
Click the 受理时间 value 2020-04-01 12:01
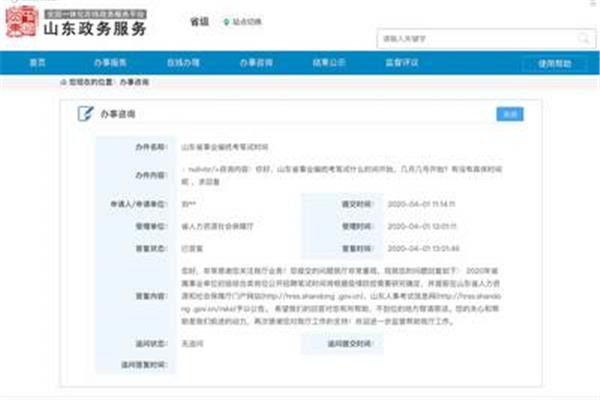coord(422,227)
